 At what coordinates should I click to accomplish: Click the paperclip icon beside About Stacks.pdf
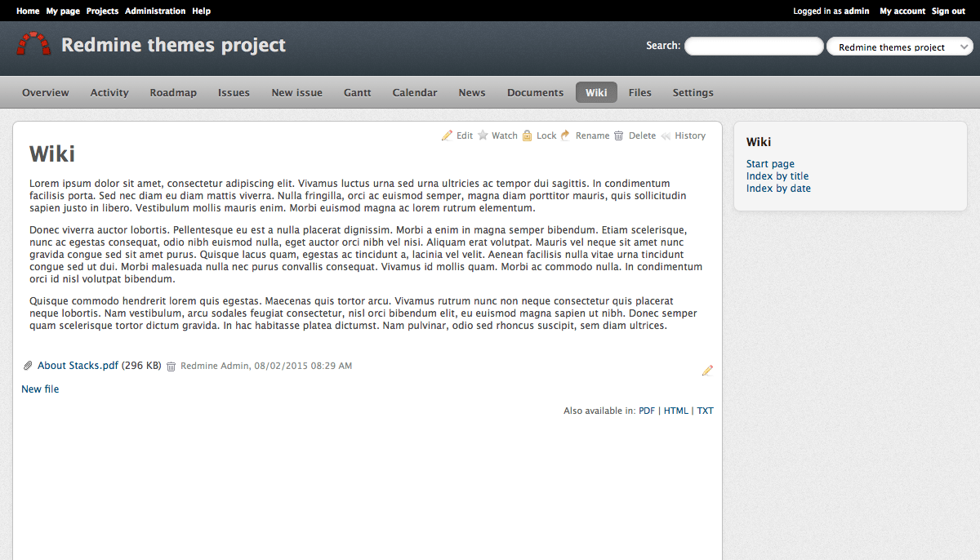coord(28,366)
